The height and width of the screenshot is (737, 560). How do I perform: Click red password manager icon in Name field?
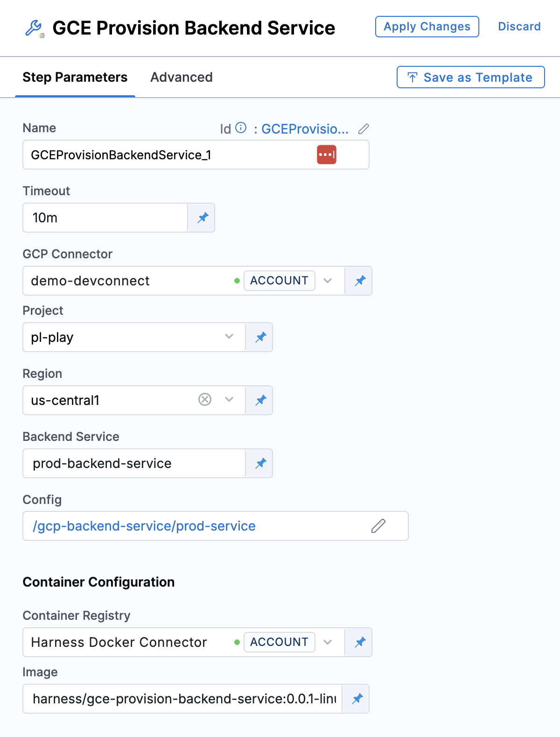point(327,155)
